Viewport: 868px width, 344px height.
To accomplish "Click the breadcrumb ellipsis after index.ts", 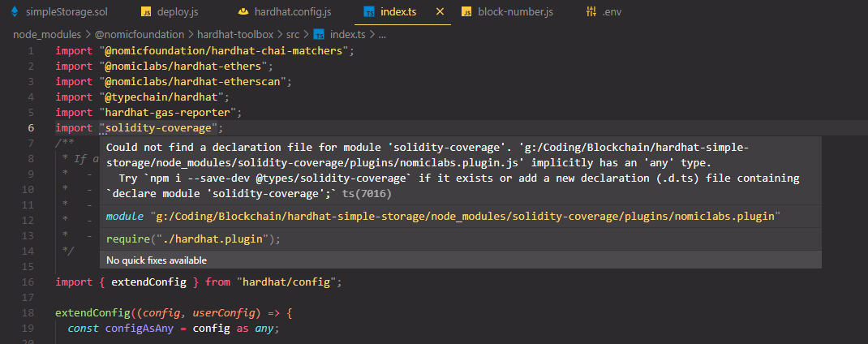I will tap(381, 35).
